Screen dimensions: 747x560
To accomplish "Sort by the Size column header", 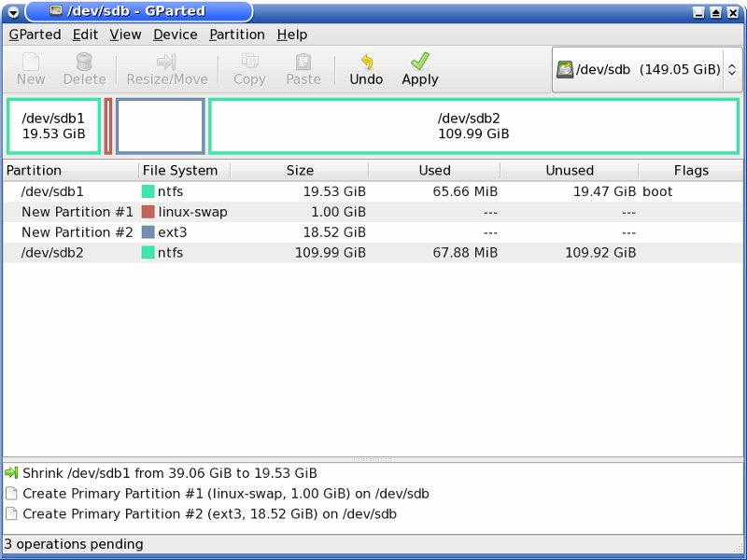I will coord(299,171).
